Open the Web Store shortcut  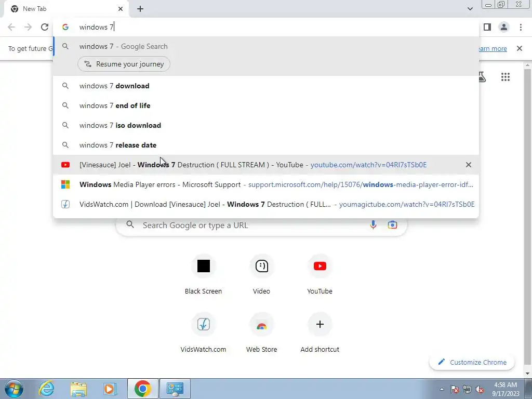pos(262,333)
